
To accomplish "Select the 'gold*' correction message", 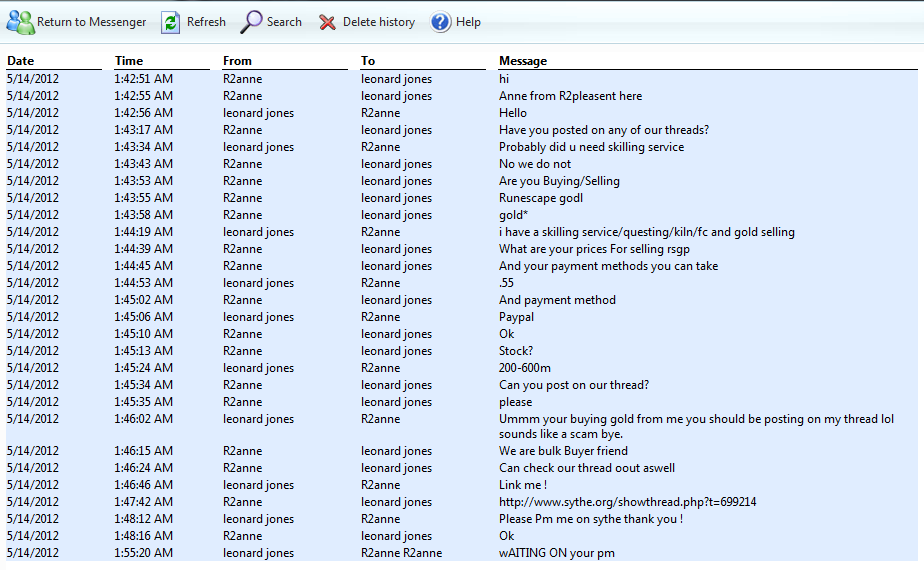I will pos(513,215).
